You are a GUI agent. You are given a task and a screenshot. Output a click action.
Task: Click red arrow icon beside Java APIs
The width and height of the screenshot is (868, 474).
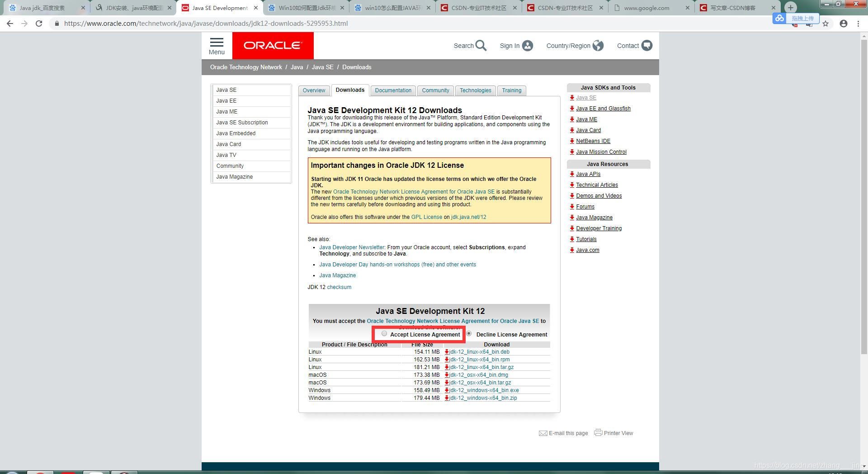pos(572,174)
